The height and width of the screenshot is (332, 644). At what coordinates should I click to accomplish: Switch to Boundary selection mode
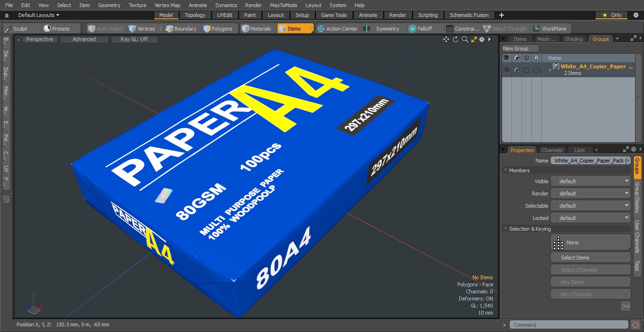point(181,29)
